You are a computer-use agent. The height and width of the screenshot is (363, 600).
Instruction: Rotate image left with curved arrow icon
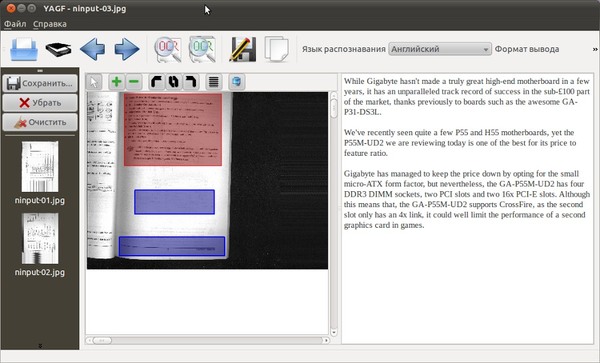(157, 82)
